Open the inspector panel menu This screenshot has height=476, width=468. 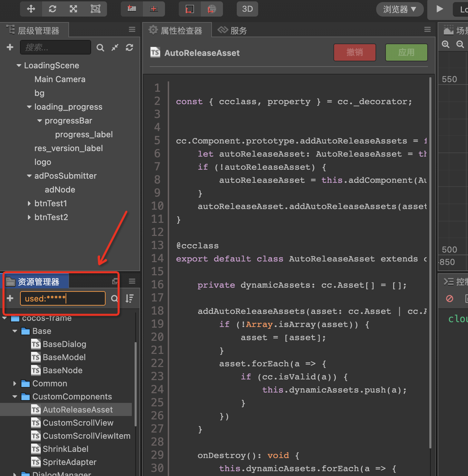(x=427, y=30)
